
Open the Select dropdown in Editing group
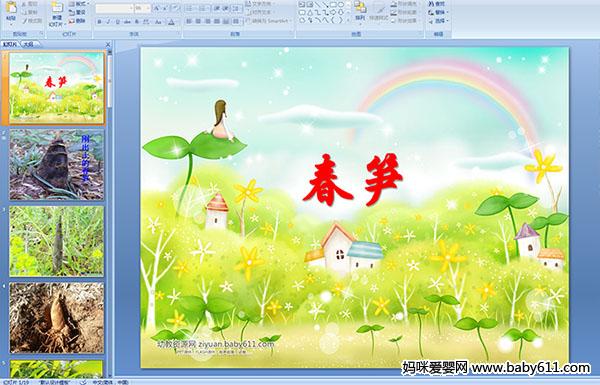coord(439,21)
